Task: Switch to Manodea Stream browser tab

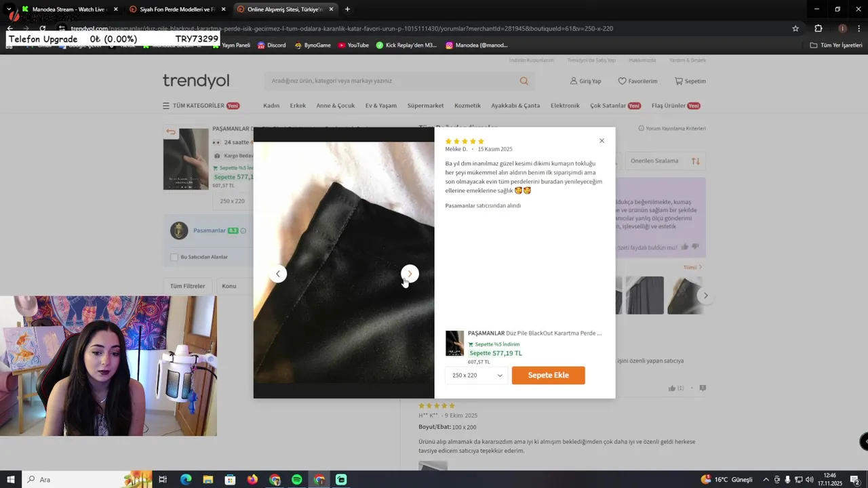Action: pyautogui.click(x=70, y=9)
